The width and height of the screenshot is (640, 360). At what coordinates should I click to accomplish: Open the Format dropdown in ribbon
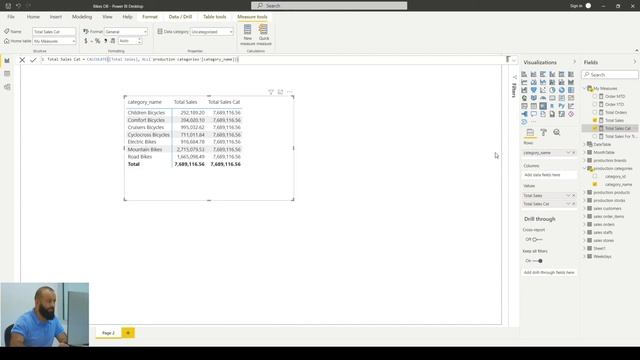(x=126, y=31)
